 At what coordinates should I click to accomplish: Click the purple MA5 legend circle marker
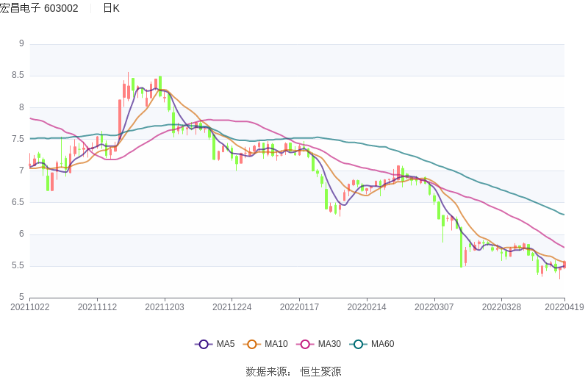point(204,344)
